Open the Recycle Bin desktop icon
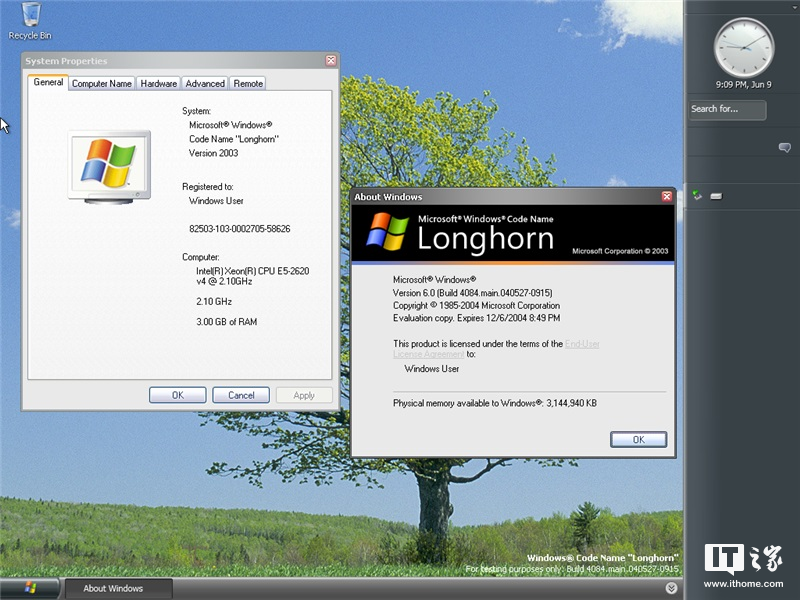This screenshot has width=800, height=600. click(x=30, y=21)
